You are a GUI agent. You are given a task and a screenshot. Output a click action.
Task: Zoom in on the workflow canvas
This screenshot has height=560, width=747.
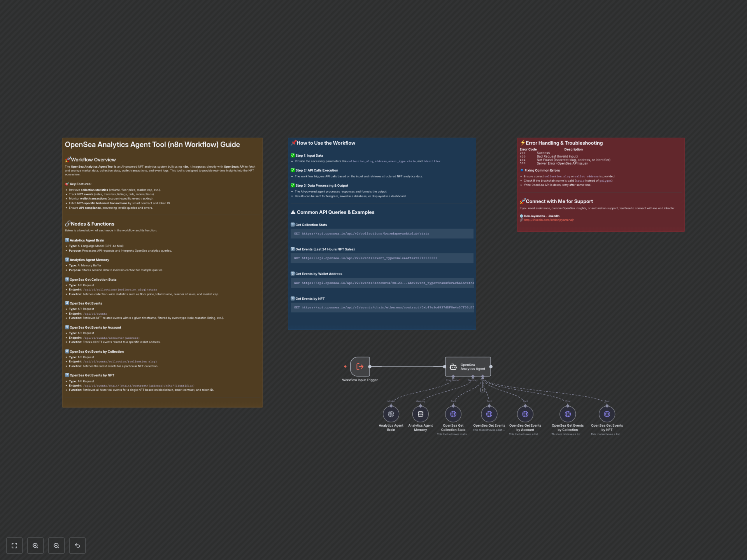35,545
